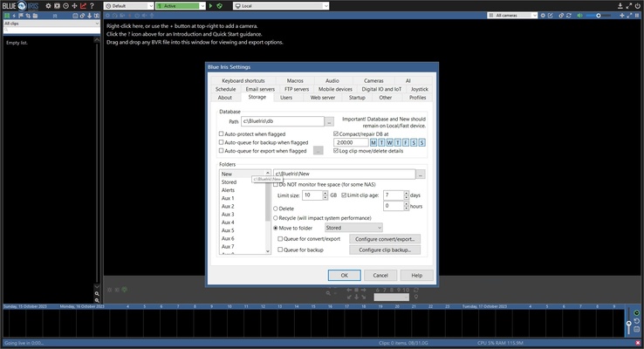
Task: Enable Auto-queue for export when flagged
Action: [222, 151]
